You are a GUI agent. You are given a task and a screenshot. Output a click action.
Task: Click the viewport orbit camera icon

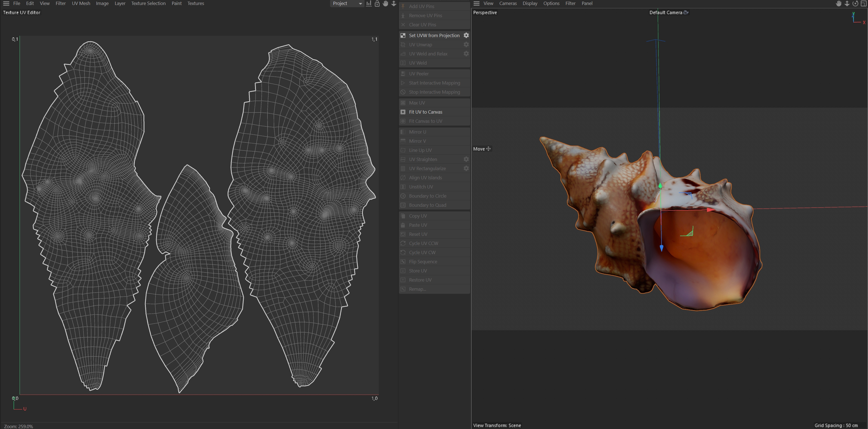[x=855, y=3]
